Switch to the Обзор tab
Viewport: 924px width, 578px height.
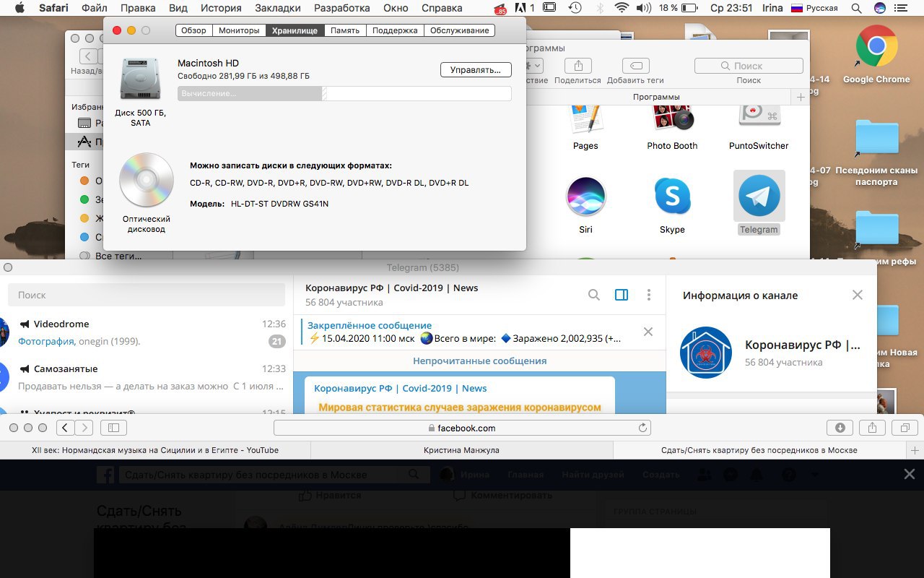click(x=193, y=30)
